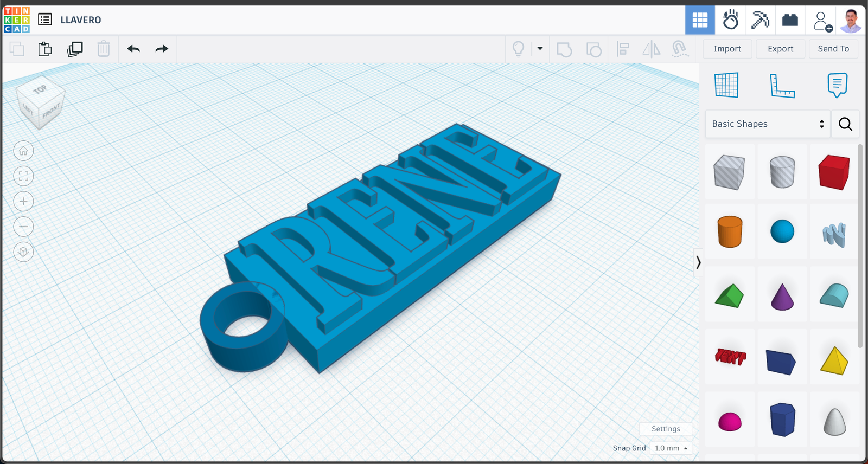Invite collaborators with add-person icon
The width and height of the screenshot is (868, 464).
click(822, 21)
